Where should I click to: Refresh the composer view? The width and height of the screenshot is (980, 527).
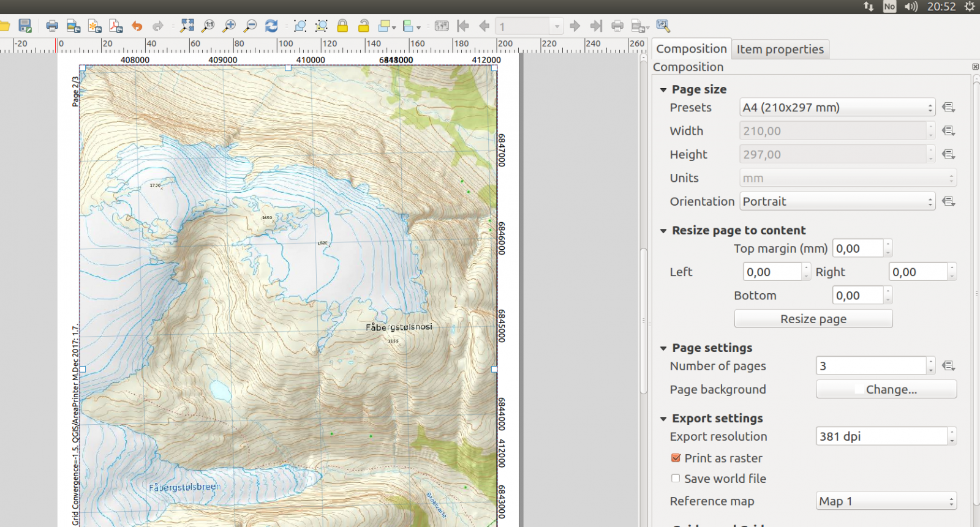[271, 26]
